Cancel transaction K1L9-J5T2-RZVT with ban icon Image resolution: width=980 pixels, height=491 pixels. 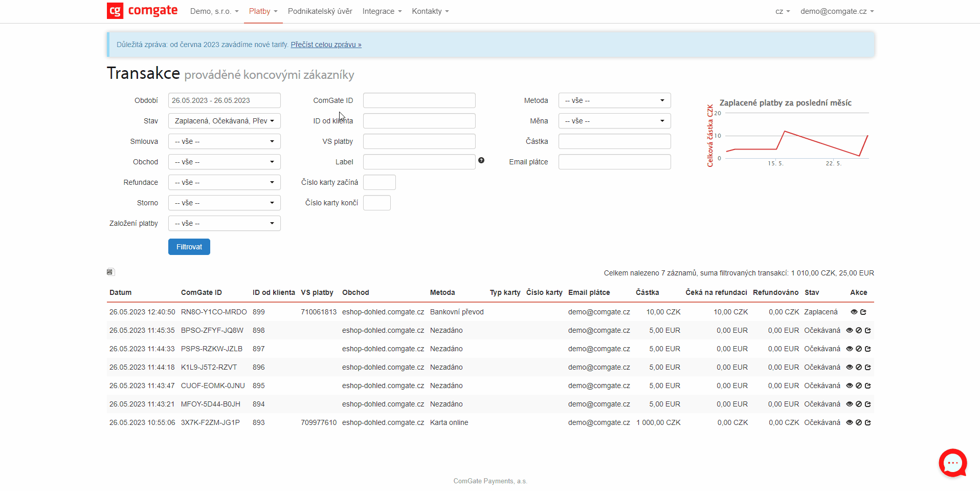point(859,367)
